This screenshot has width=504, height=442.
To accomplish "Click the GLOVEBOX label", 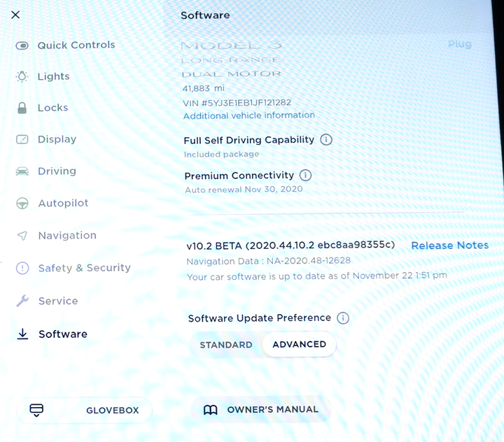I will click(113, 411).
